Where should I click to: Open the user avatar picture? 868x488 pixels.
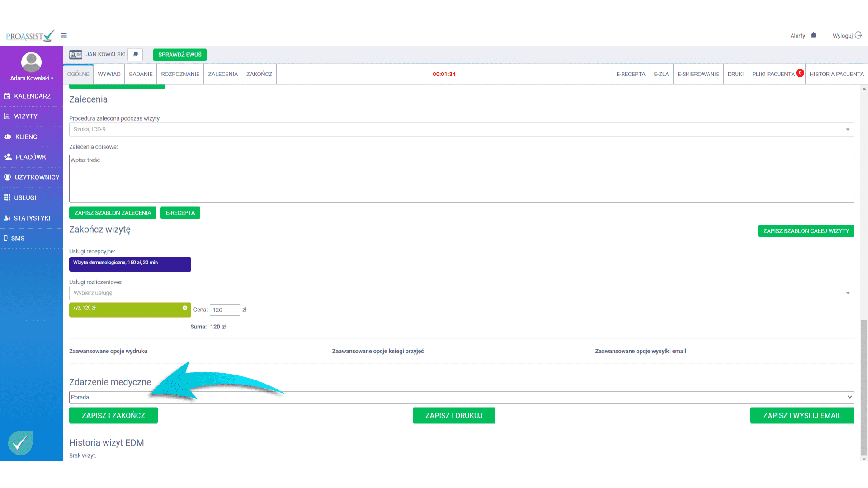pos(31,62)
